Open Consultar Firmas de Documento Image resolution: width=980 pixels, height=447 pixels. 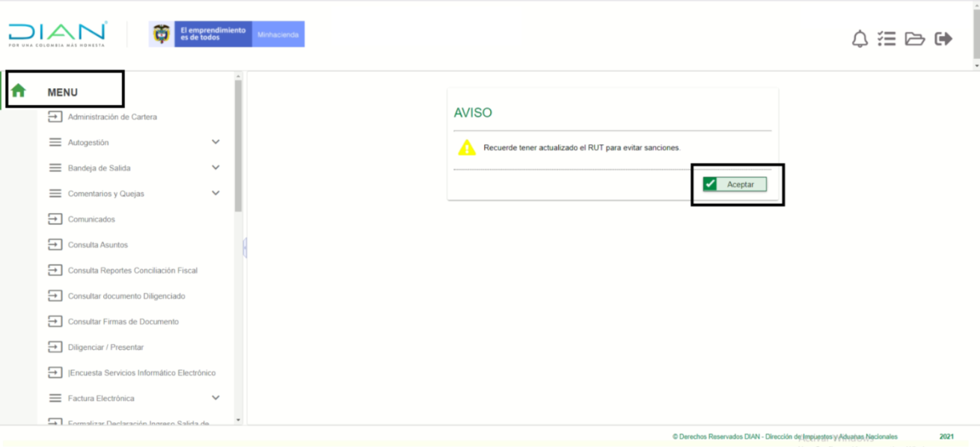(x=123, y=322)
